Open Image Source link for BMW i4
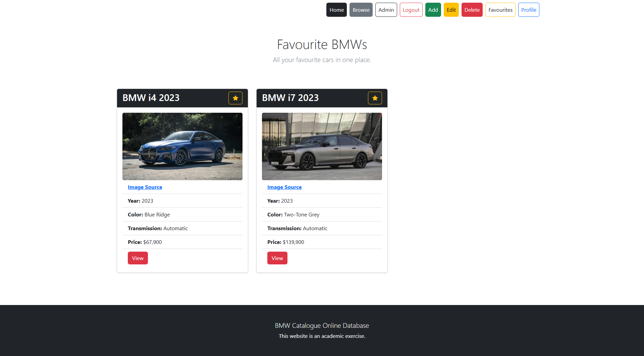Image resolution: width=644 pixels, height=356 pixels. 145,187
